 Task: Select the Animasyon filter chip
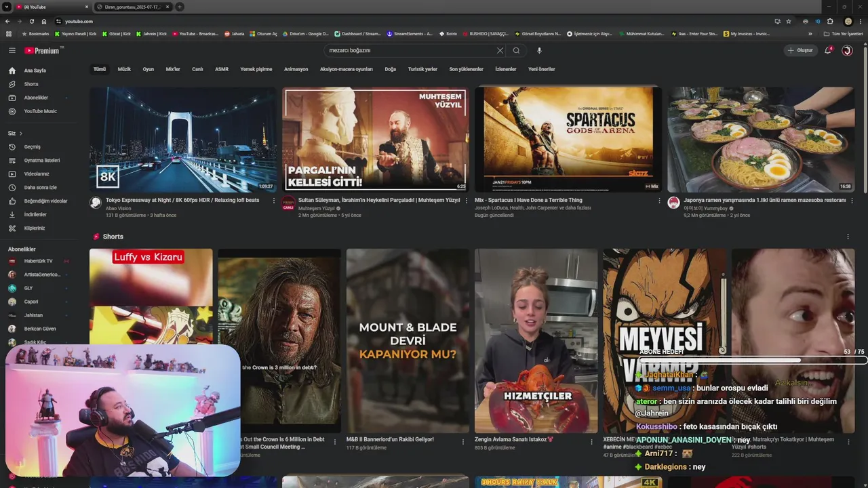tap(296, 69)
